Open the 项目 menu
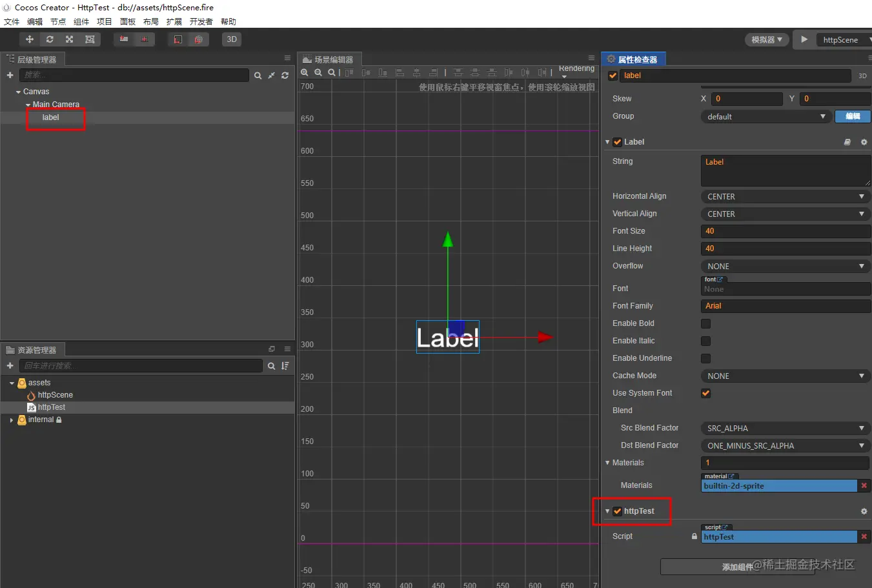This screenshot has height=588, width=872. point(105,21)
